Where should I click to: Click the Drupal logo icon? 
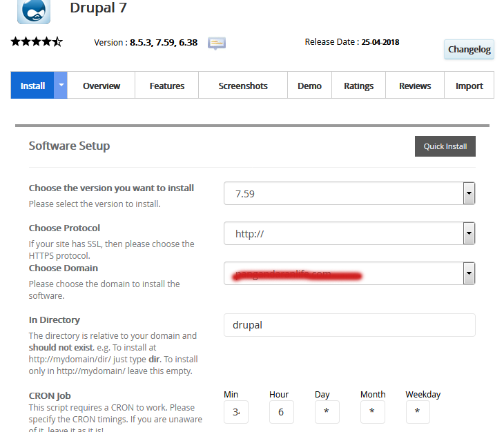34,11
